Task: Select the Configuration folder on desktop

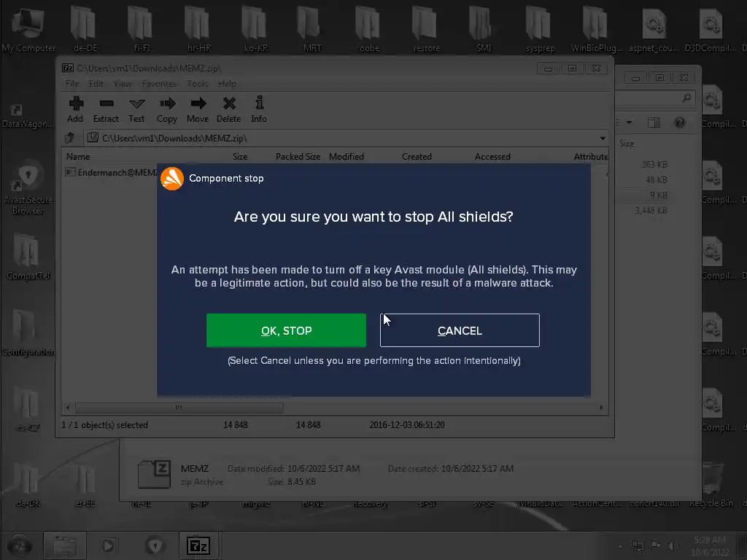Action: (x=27, y=333)
